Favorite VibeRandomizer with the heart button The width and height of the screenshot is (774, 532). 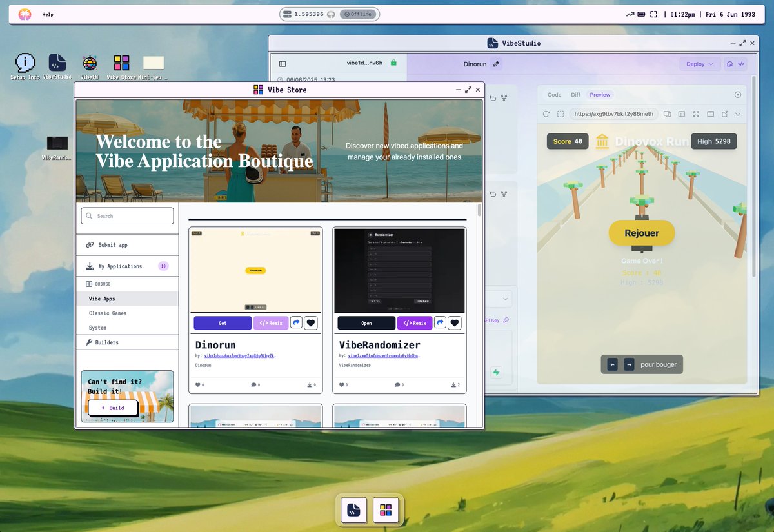[x=455, y=323]
